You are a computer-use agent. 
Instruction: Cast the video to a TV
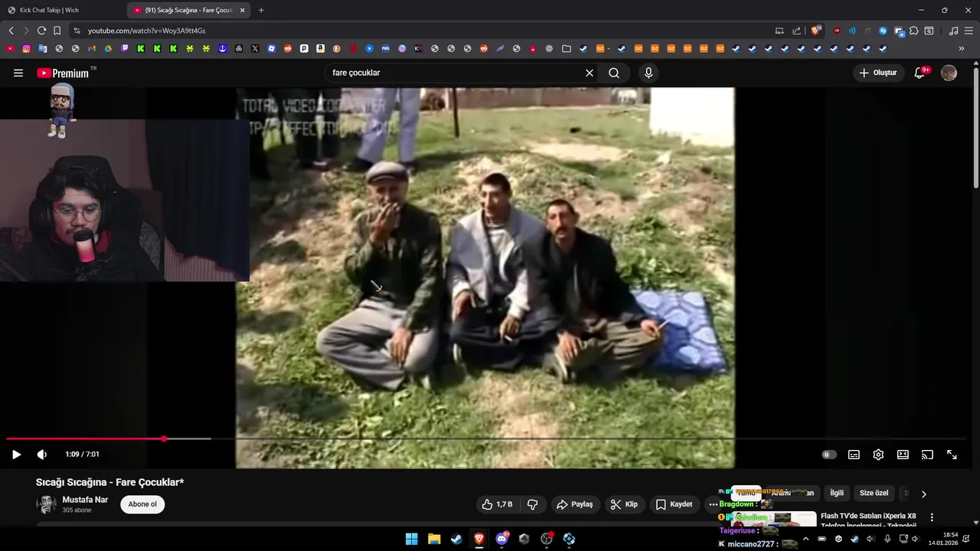pyautogui.click(x=927, y=455)
